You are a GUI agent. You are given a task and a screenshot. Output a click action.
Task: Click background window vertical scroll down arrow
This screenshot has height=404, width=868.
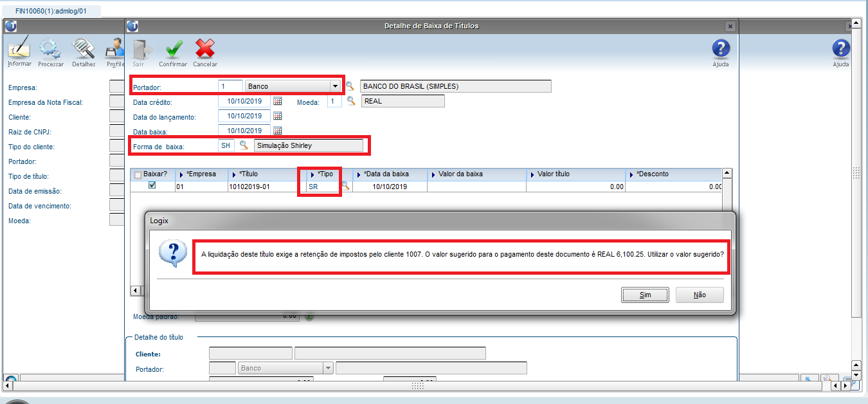point(855,374)
